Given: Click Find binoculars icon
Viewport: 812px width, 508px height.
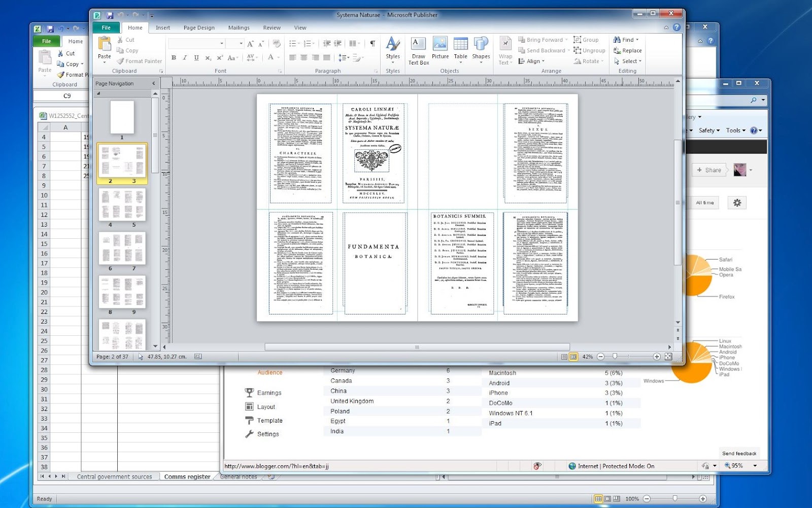Looking at the screenshot, I should pyautogui.click(x=617, y=40).
